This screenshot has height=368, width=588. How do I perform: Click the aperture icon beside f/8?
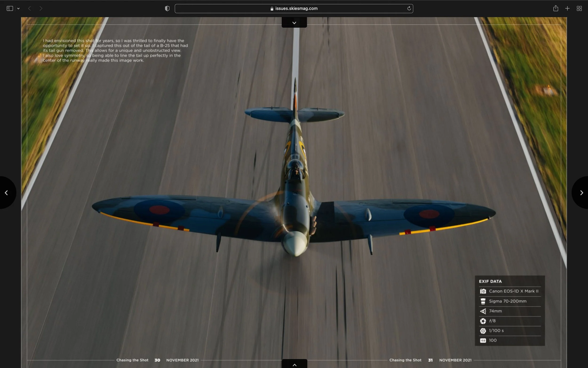point(483,321)
